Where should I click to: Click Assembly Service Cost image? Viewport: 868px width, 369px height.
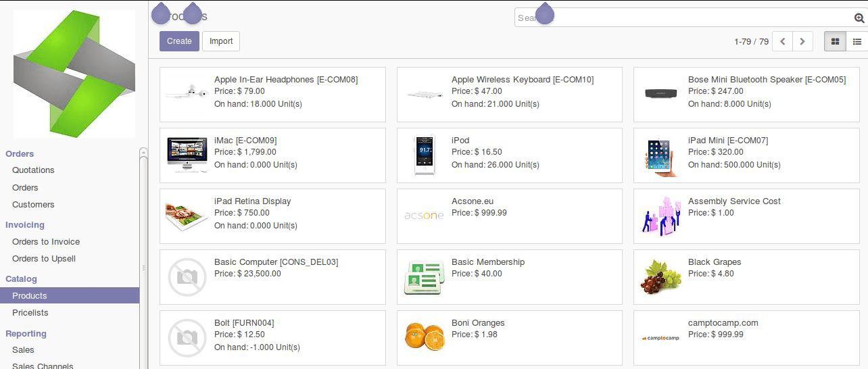(x=661, y=216)
